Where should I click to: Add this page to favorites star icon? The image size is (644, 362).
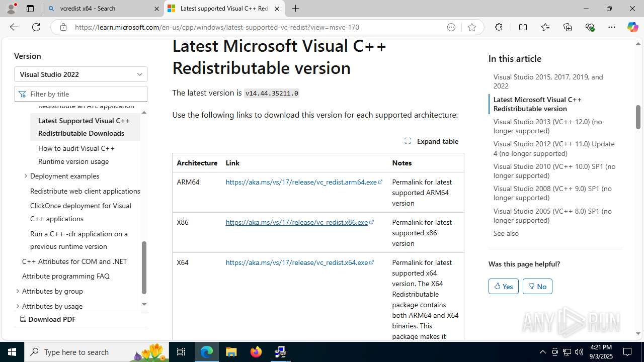point(472,27)
